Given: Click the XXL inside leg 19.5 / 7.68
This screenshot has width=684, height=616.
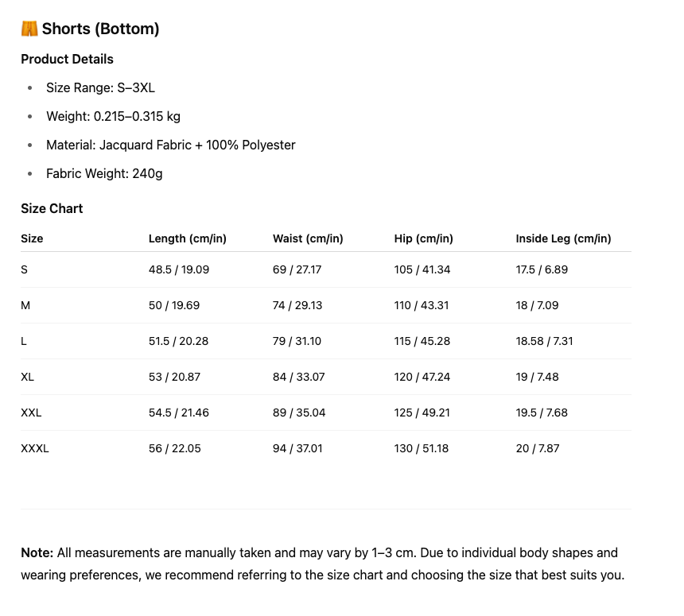Looking at the screenshot, I should click(542, 413).
